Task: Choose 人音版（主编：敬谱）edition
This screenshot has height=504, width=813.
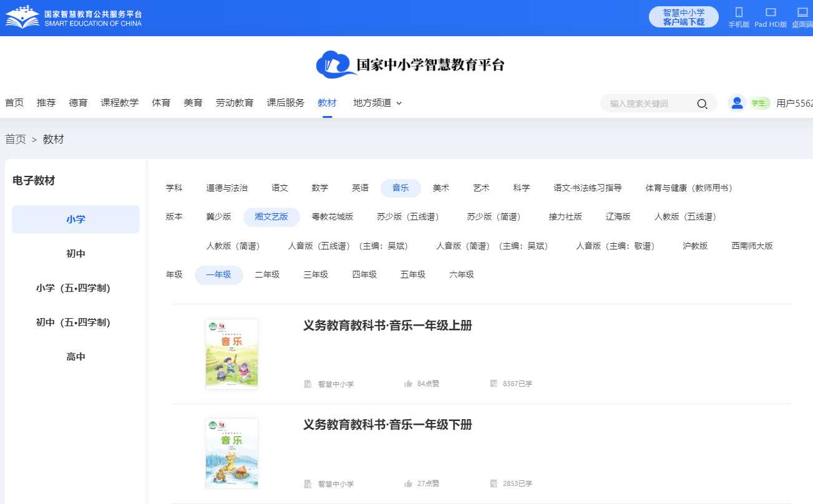Action: tap(617, 246)
